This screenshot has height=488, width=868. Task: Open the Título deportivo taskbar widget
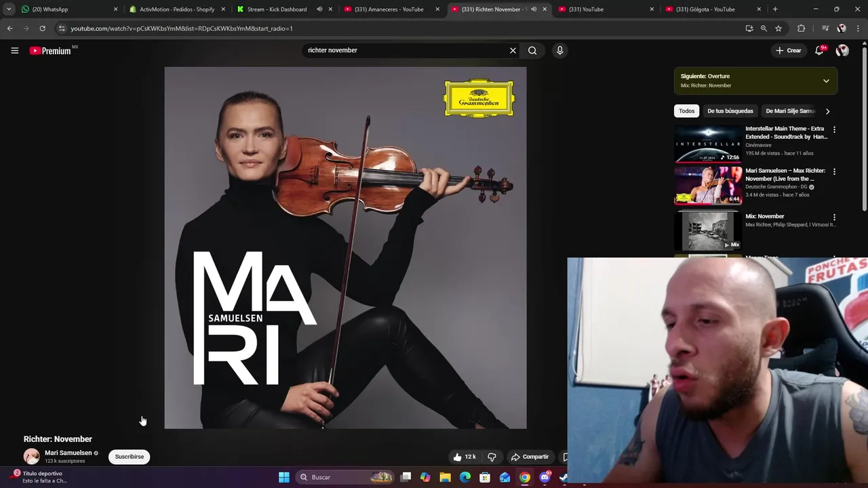41,477
